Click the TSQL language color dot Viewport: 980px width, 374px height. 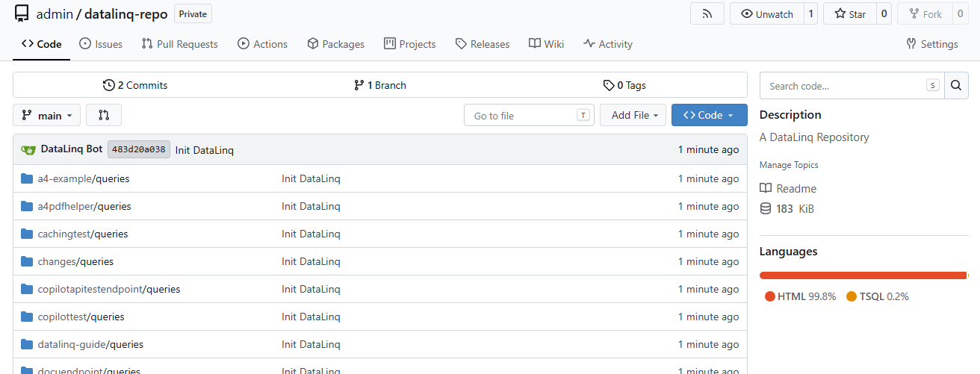(x=852, y=296)
